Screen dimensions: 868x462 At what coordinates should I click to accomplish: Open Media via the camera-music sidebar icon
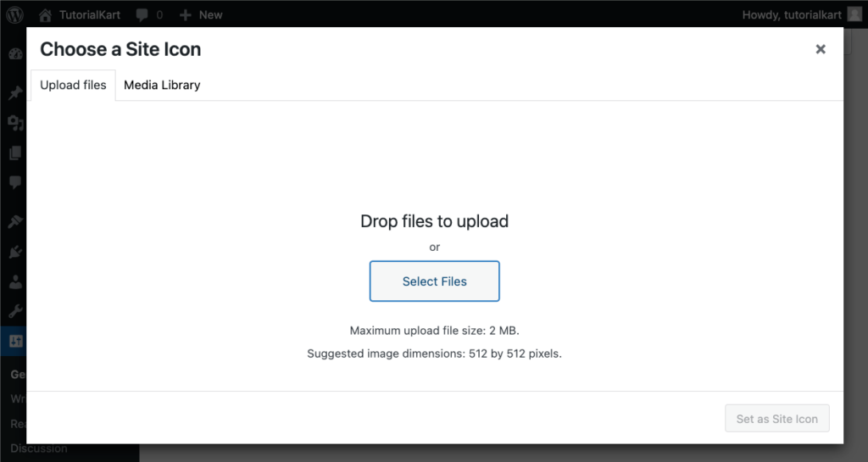[15, 122]
